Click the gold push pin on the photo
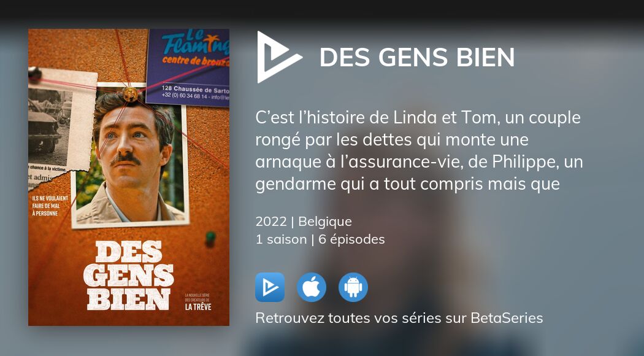Image resolution: width=644 pixels, height=356 pixels. tap(130, 95)
